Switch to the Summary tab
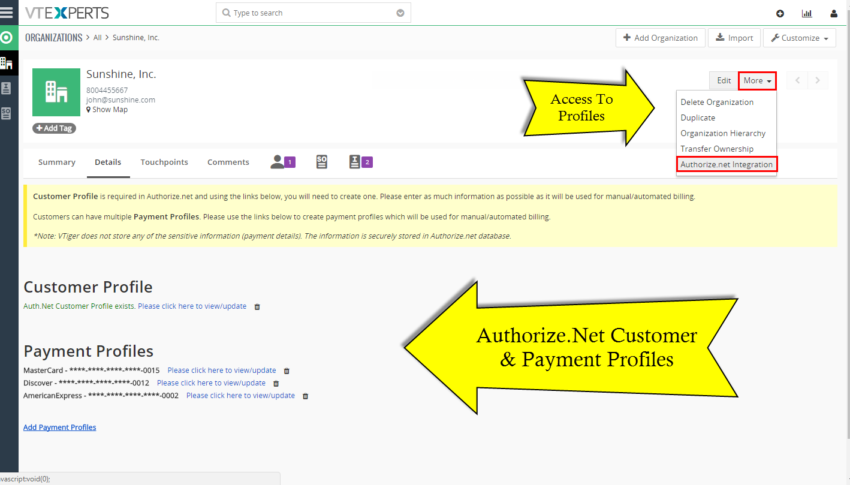850x485 pixels. tap(57, 162)
